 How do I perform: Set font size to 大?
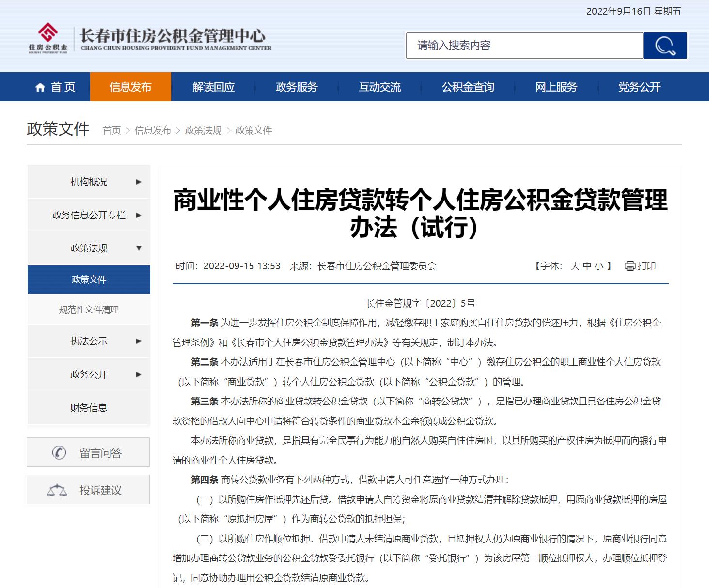[x=575, y=266]
